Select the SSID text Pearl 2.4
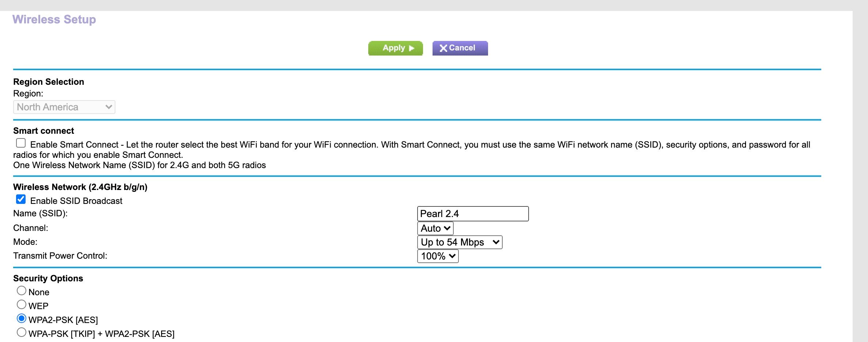868x342 pixels. 440,213
